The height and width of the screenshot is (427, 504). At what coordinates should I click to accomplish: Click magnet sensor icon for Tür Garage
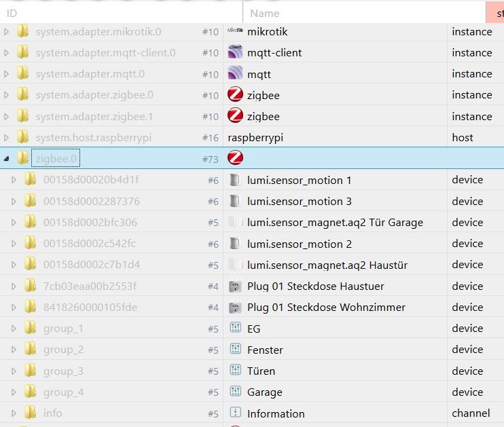[236, 222]
